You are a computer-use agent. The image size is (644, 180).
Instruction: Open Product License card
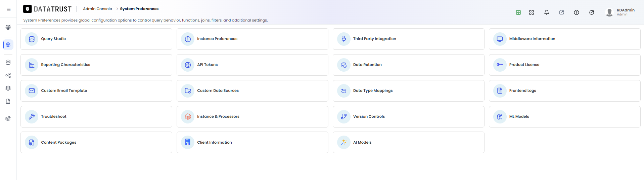(565, 65)
